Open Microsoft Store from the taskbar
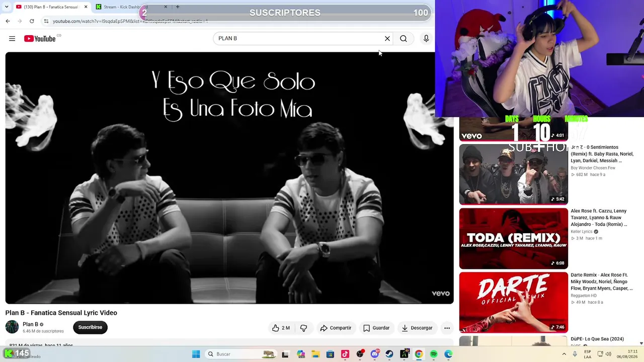 pyautogui.click(x=330, y=354)
